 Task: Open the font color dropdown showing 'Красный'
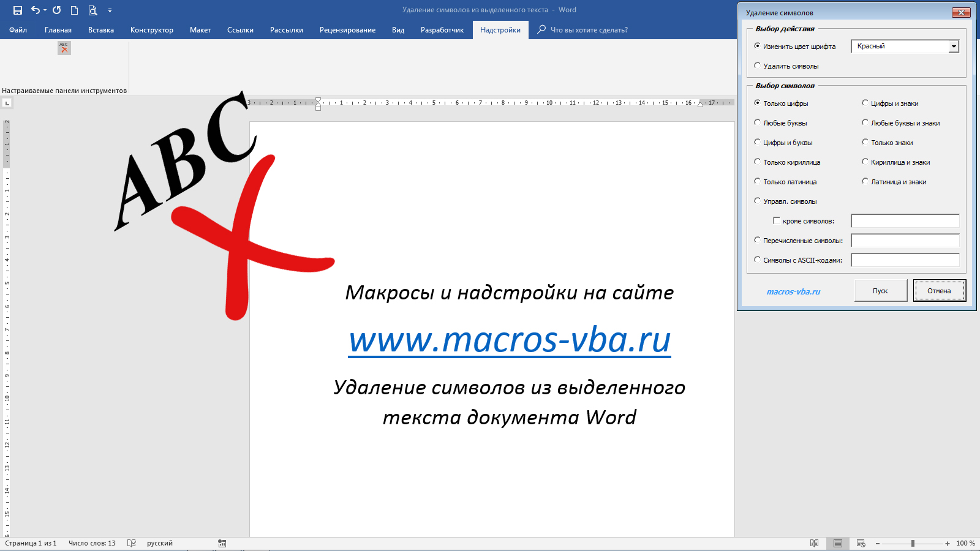[x=954, y=46]
